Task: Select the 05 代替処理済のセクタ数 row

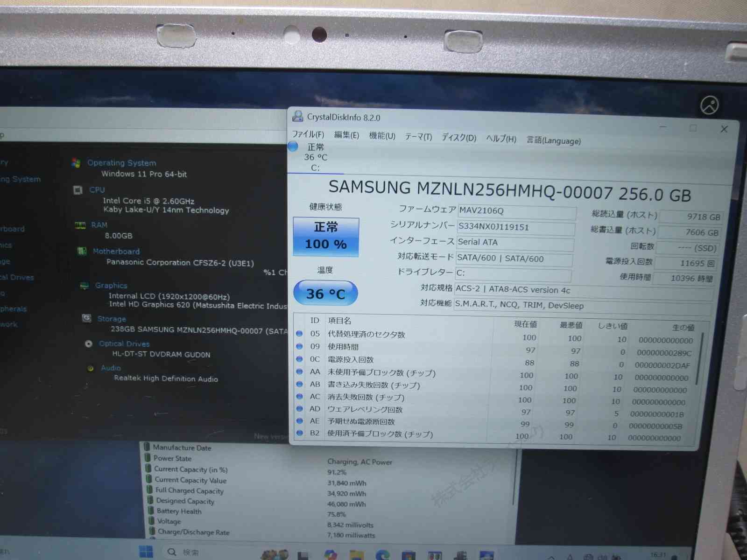Action: click(x=366, y=334)
